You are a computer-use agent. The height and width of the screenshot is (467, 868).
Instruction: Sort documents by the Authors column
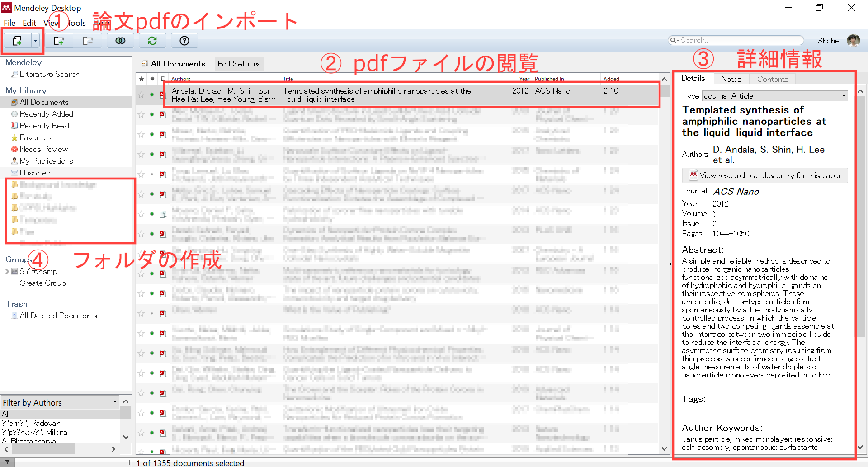pos(181,79)
